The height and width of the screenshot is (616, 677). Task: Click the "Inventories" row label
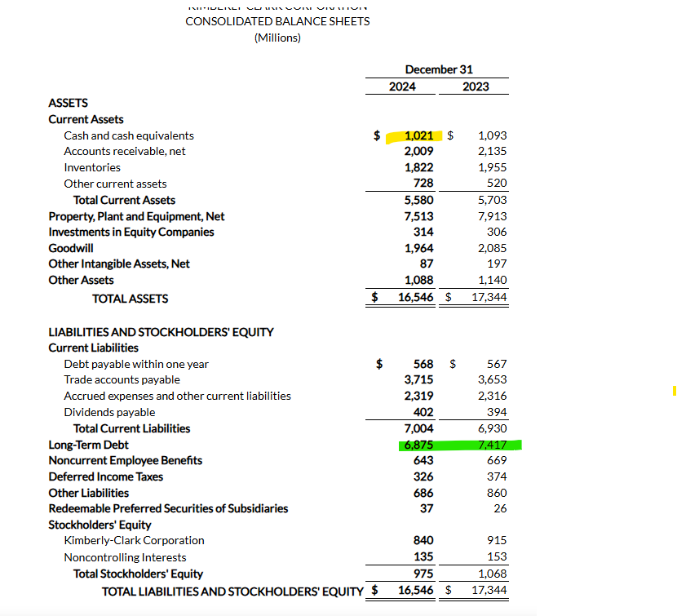[92, 167]
